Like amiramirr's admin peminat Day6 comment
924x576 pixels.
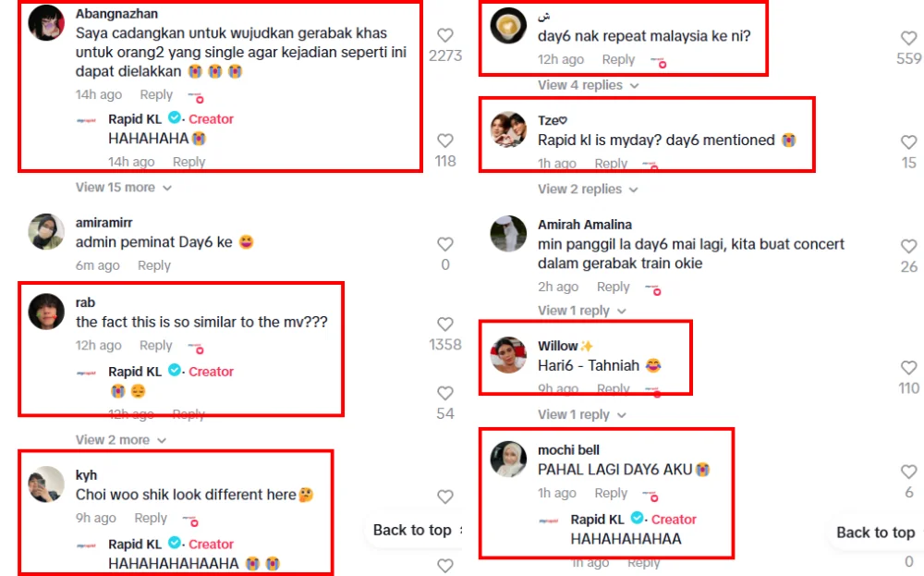tap(445, 244)
